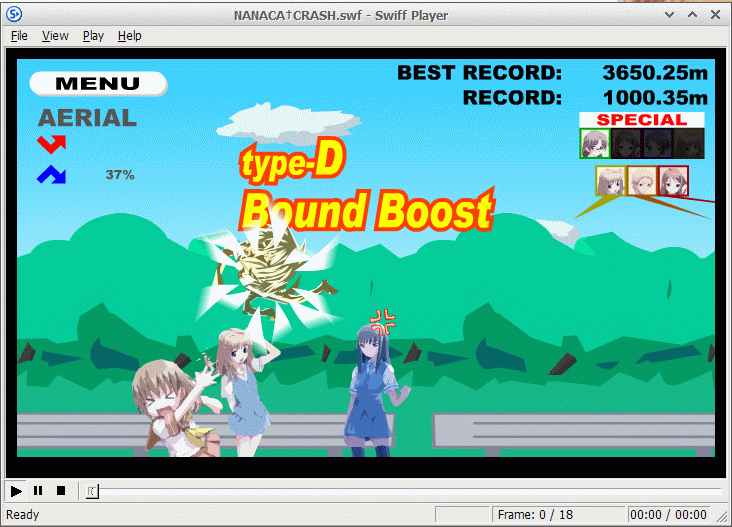
Task: Open the File menu
Action: [19, 36]
